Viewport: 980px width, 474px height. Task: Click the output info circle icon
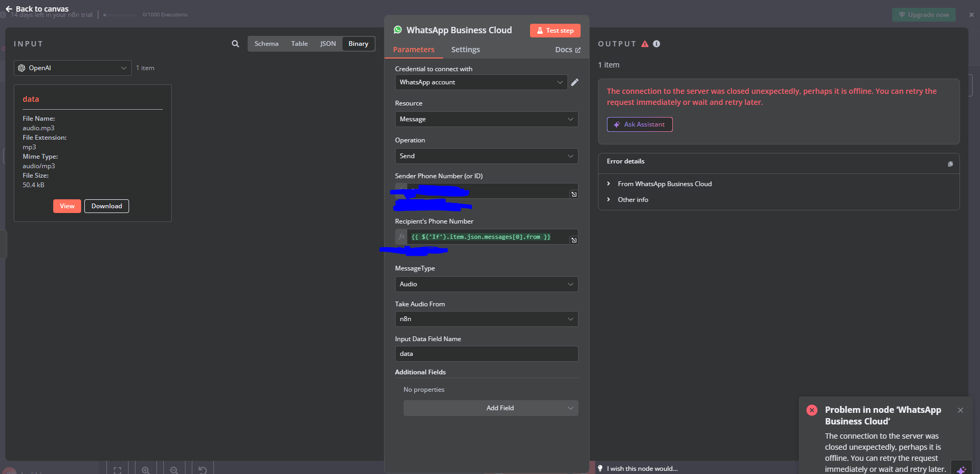coord(656,44)
